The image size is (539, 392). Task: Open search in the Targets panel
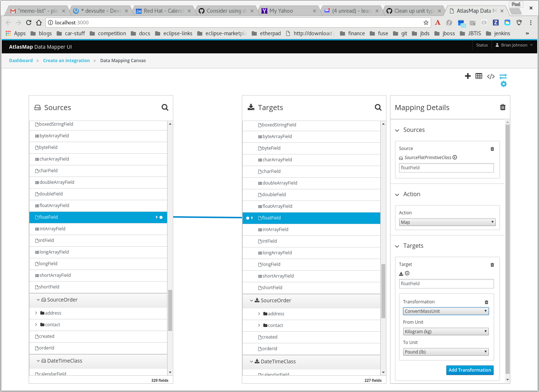click(378, 108)
